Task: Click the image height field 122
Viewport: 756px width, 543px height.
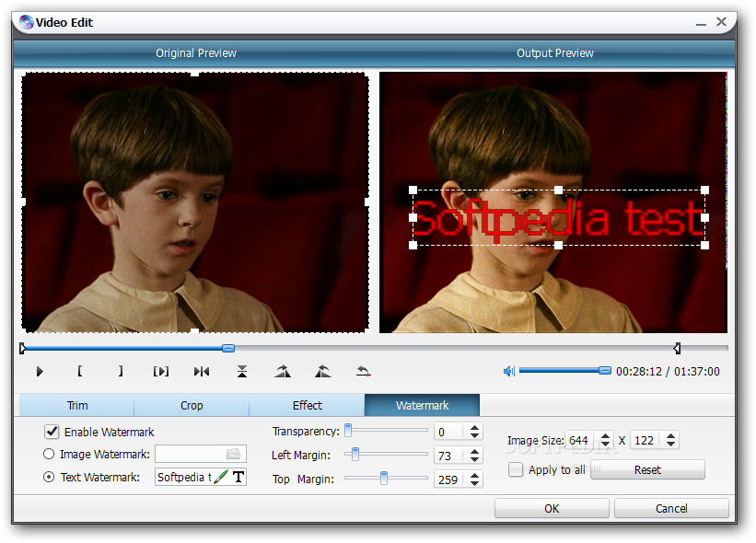Action: pyautogui.click(x=646, y=440)
